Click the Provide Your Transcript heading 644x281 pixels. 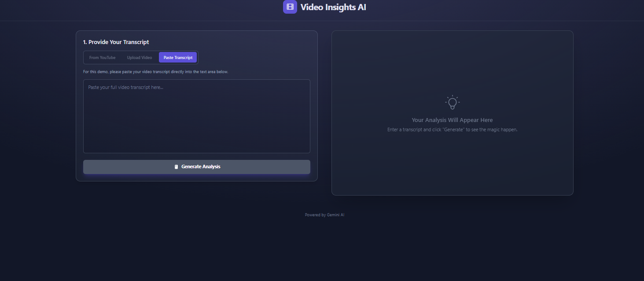(x=116, y=42)
